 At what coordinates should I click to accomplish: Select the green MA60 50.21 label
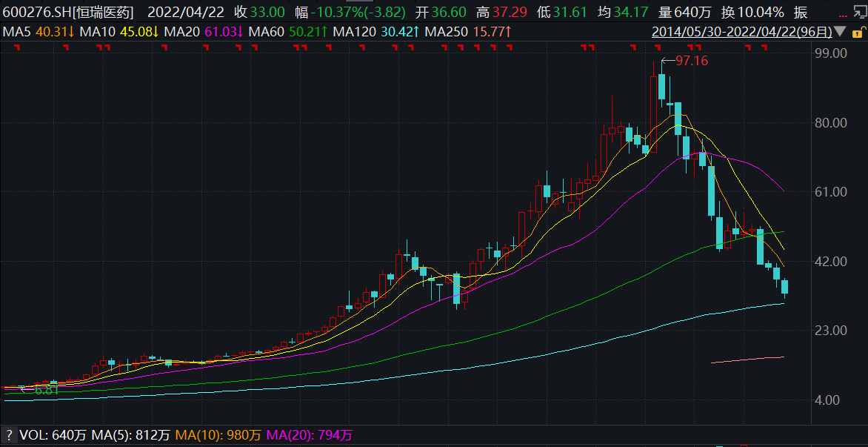[288, 32]
